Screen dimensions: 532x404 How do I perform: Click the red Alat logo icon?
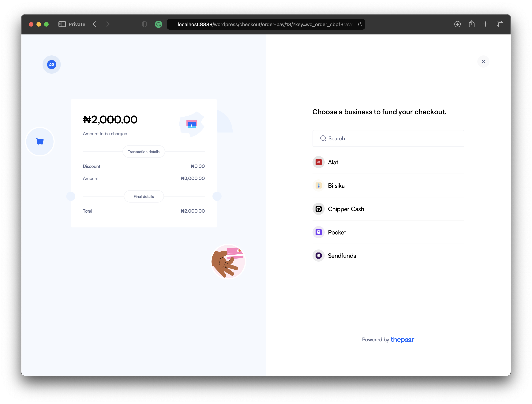click(x=318, y=162)
